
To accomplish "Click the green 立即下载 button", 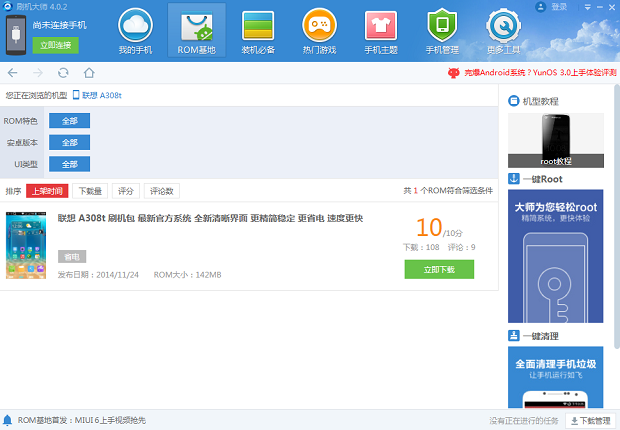I will [439, 269].
